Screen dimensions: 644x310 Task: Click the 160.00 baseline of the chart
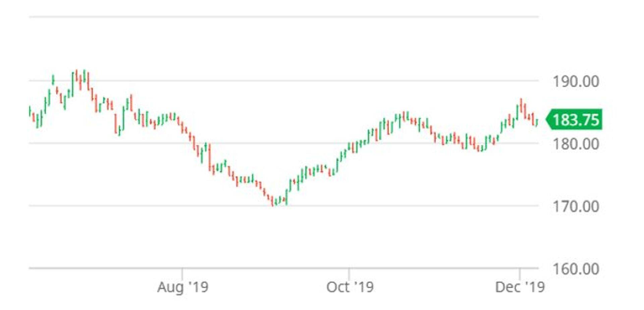(283, 268)
